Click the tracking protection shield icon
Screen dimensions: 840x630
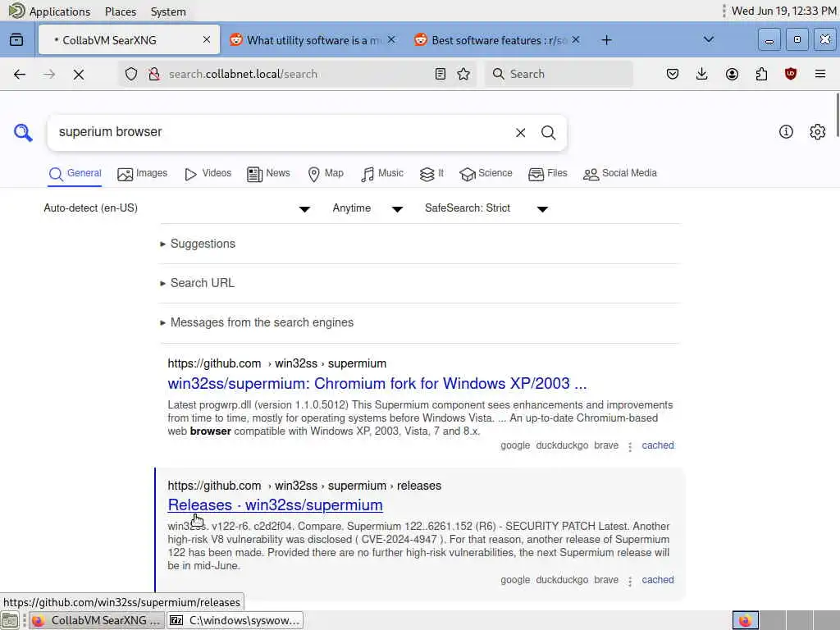[131, 74]
